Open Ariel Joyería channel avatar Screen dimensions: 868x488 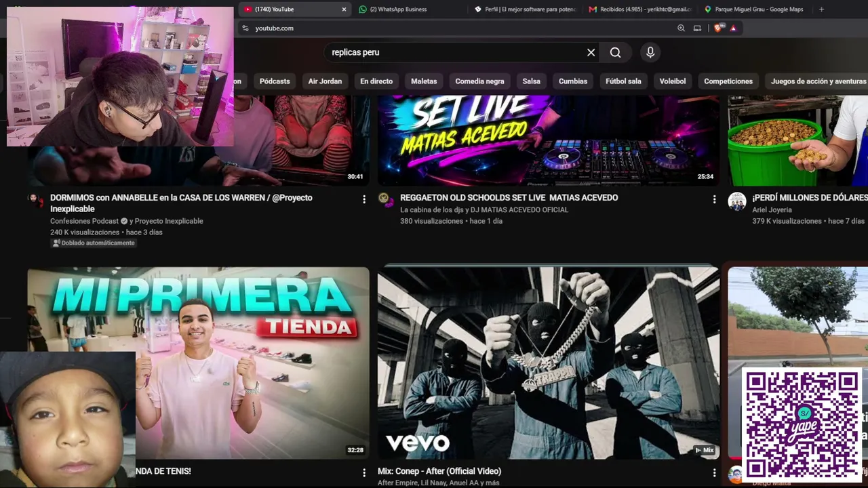pos(736,201)
